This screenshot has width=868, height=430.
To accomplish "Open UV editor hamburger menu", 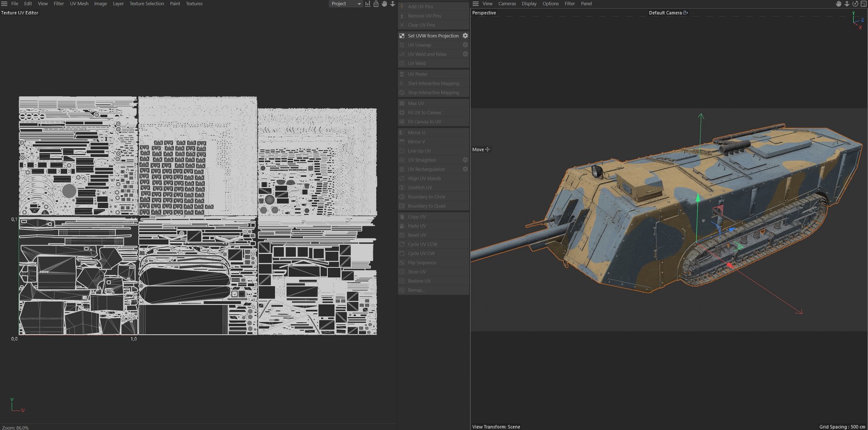I will [x=5, y=4].
